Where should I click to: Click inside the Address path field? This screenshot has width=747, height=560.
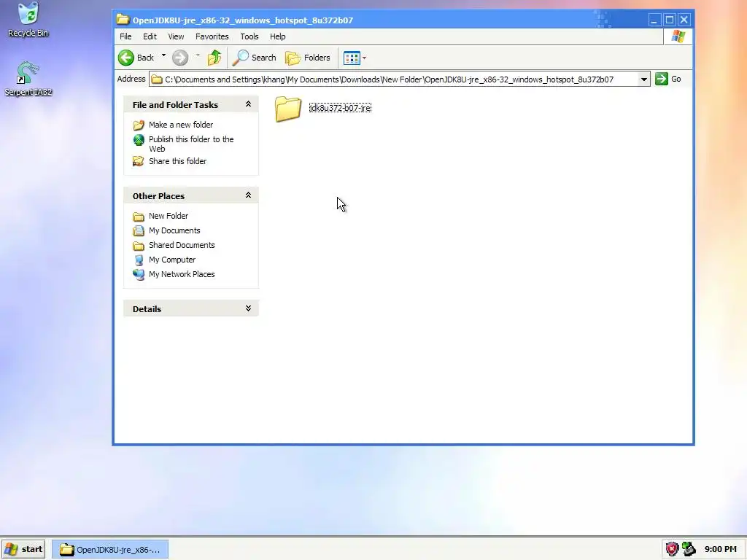(x=399, y=79)
